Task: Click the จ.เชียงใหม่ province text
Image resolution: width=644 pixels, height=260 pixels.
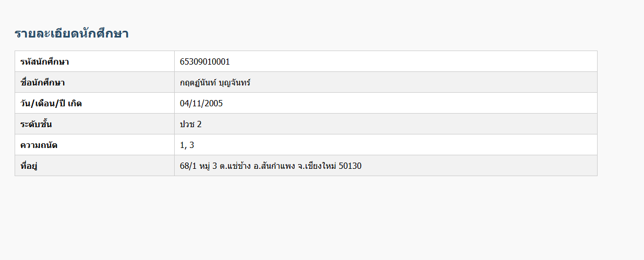Action: click(x=317, y=166)
